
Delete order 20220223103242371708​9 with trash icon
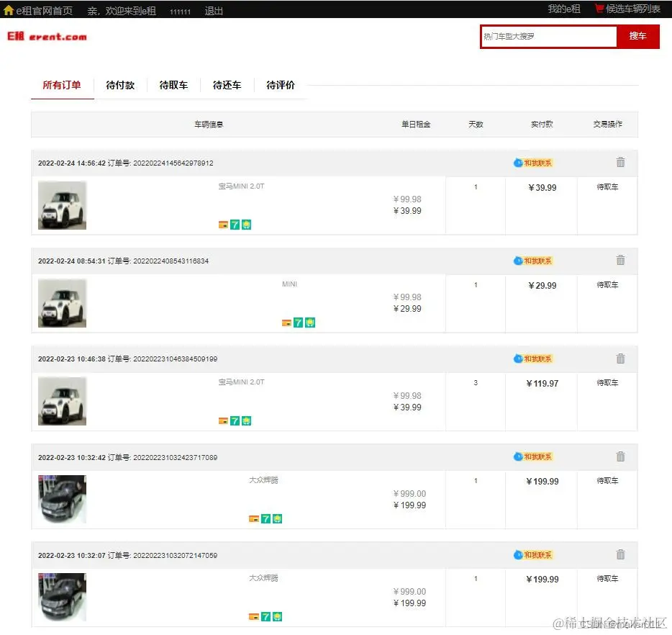tap(620, 456)
